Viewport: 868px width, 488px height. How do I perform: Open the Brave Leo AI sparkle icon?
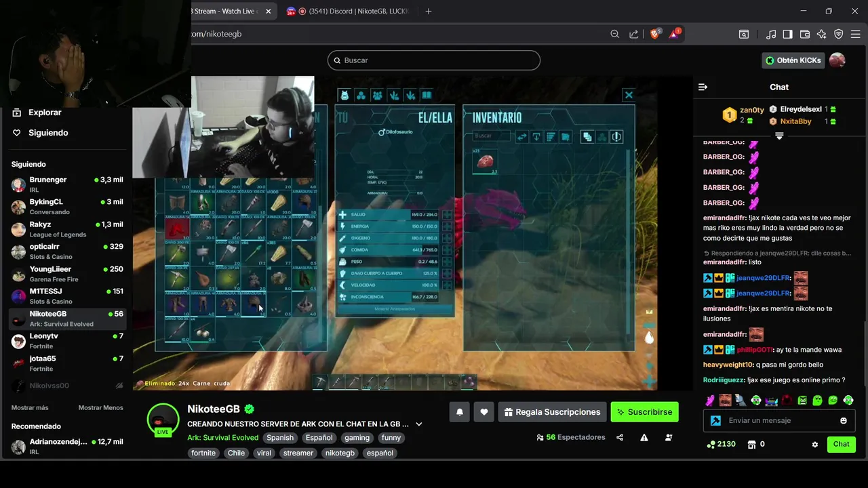pos(822,34)
